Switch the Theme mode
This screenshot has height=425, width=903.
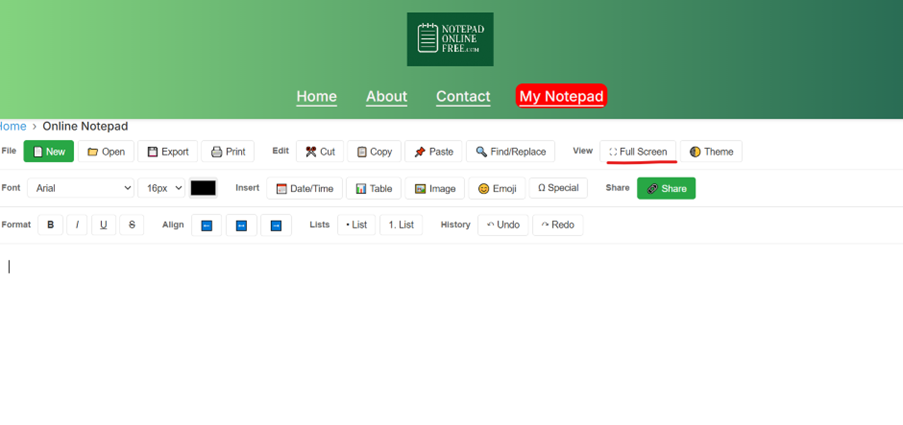(x=711, y=152)
